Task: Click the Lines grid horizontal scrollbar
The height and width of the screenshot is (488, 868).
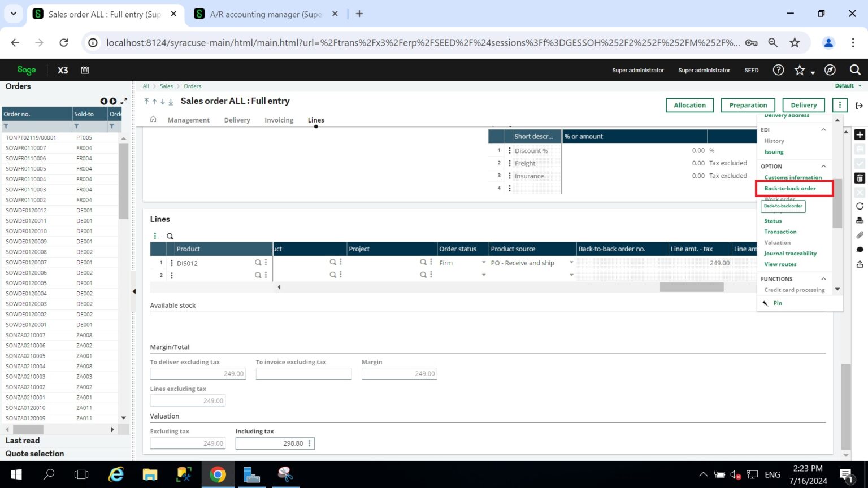Action: click(692, 287)
